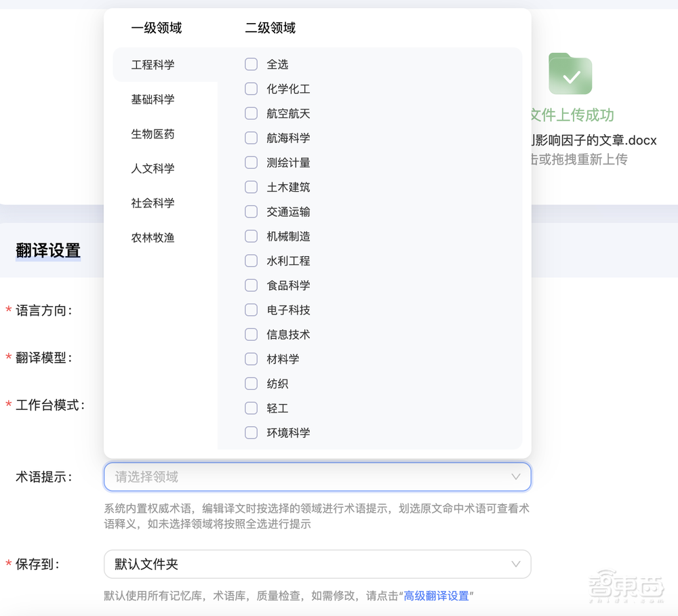
Task: Check the 机械制造 domain checkbox
Action: coord(251,236)
